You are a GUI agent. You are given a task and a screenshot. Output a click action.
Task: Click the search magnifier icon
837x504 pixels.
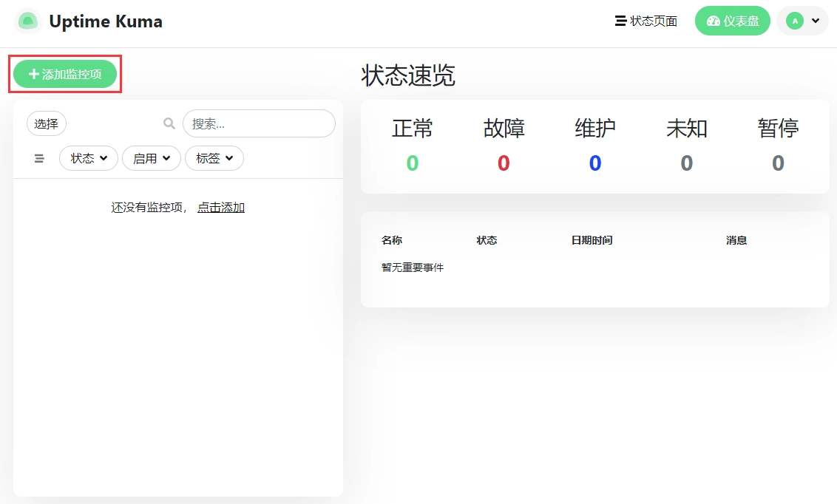(169, 123)
